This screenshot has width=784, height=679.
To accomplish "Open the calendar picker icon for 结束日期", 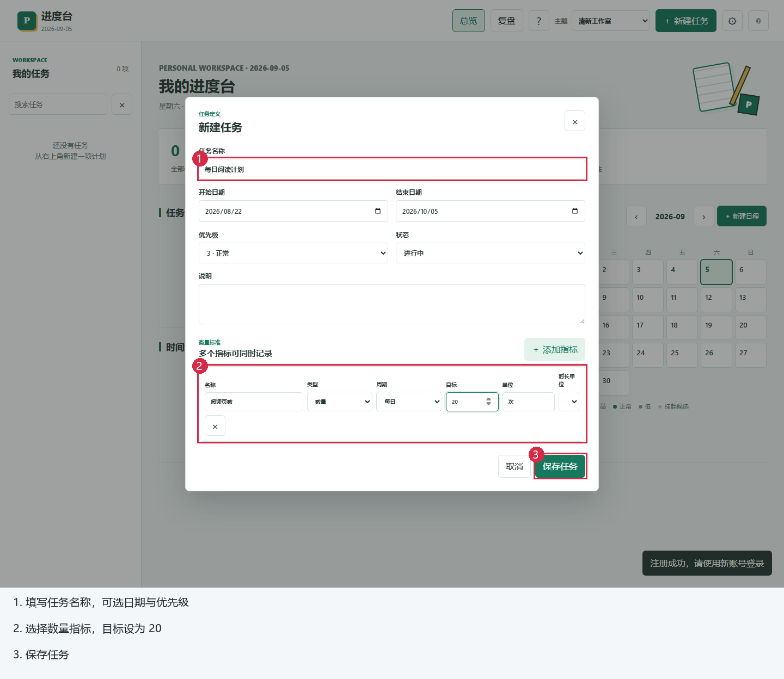I will 575,211.
